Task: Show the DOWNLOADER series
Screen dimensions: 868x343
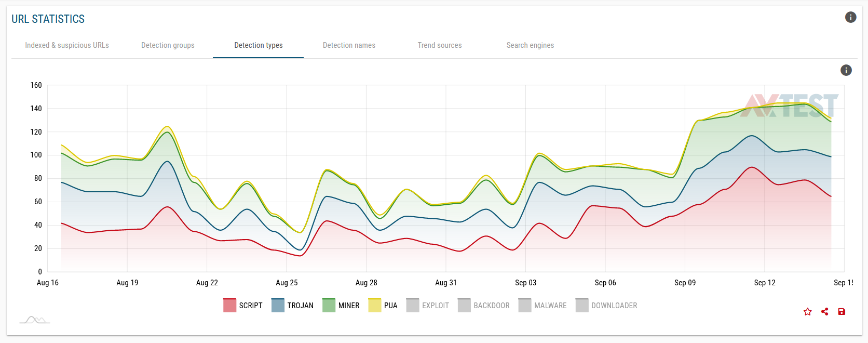Action: 606,306
